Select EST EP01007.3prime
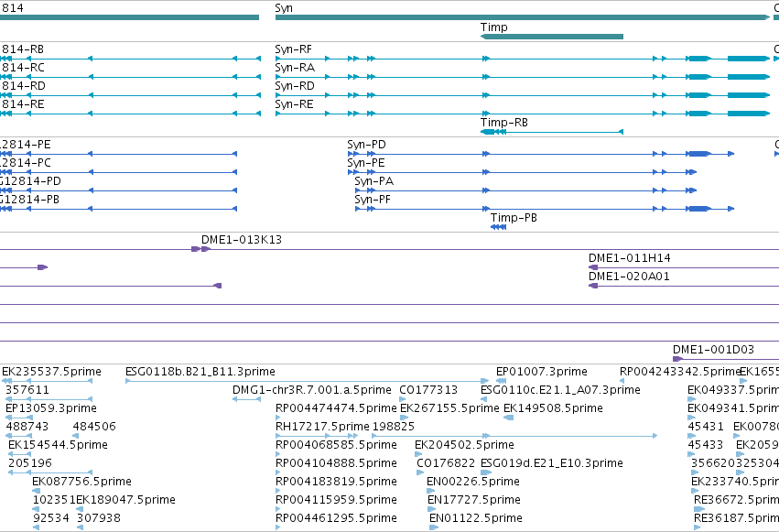Viewport: 779px width, 532px height. point(542,372)
